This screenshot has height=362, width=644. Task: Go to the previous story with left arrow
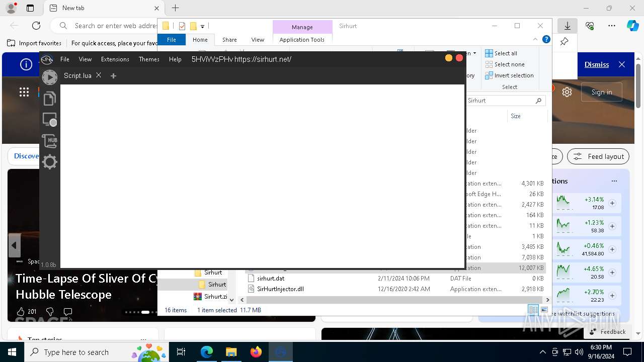14,245
